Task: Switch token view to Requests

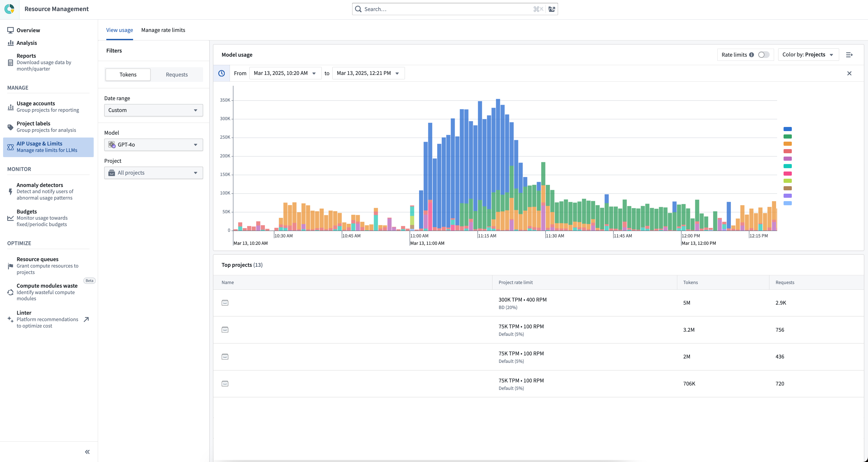Action: coord(177,74)
